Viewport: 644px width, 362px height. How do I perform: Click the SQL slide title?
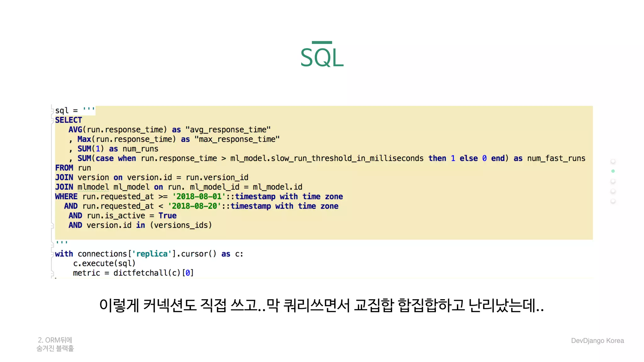322,57
